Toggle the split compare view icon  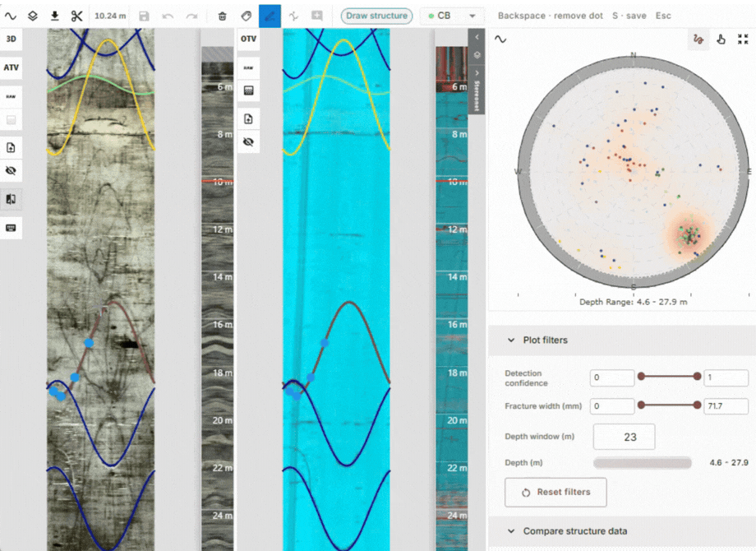(11, 199)
